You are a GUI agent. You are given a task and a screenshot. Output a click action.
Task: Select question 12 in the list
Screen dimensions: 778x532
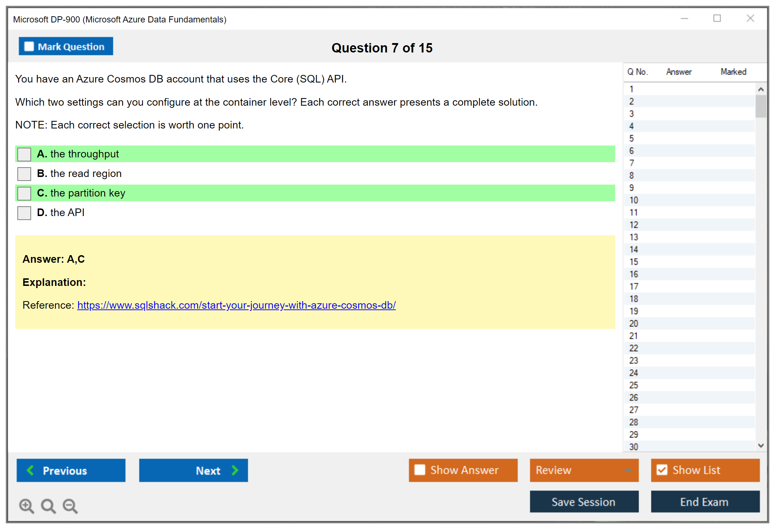click(634, 225)
